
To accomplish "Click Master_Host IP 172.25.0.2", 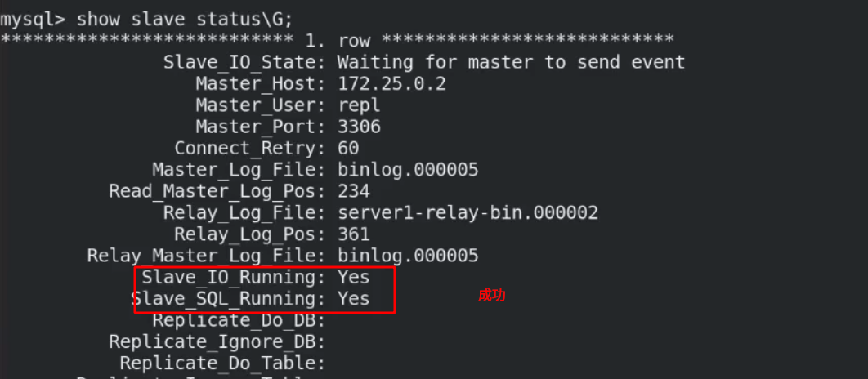I will point(391,83).
